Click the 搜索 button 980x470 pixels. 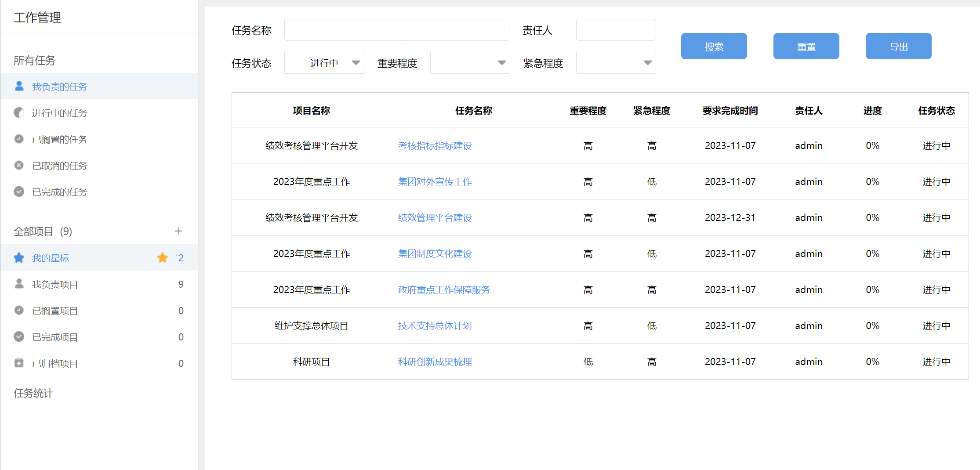click(714, 47)
